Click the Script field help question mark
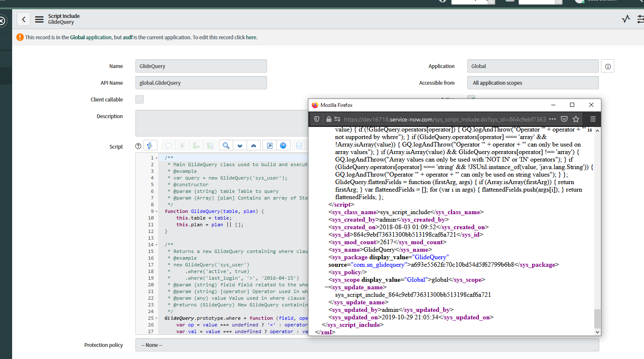This screenshot has width=644, height=359. (138, 146)
